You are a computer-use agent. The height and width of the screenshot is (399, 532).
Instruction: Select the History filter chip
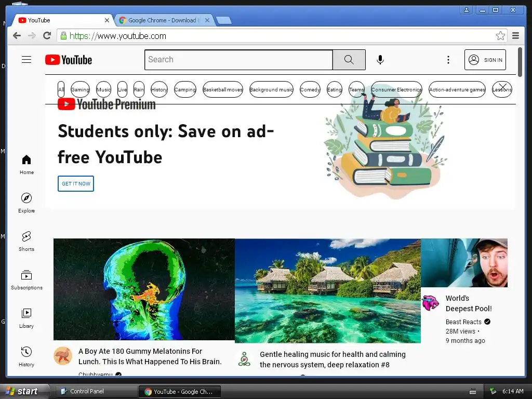(159, 89)
